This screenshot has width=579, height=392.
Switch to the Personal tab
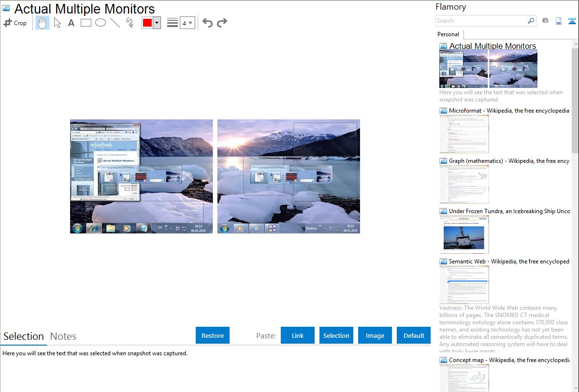(x=449, y=34)
